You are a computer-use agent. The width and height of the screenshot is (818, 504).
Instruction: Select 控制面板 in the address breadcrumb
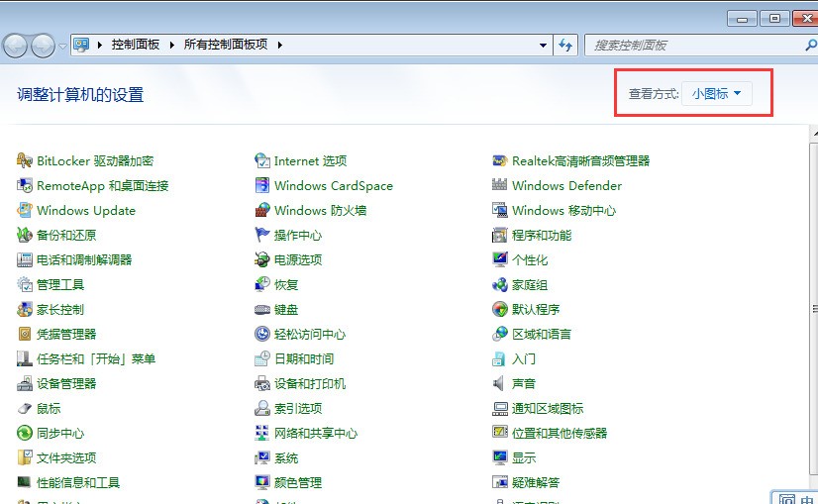[x=136, y=45]
